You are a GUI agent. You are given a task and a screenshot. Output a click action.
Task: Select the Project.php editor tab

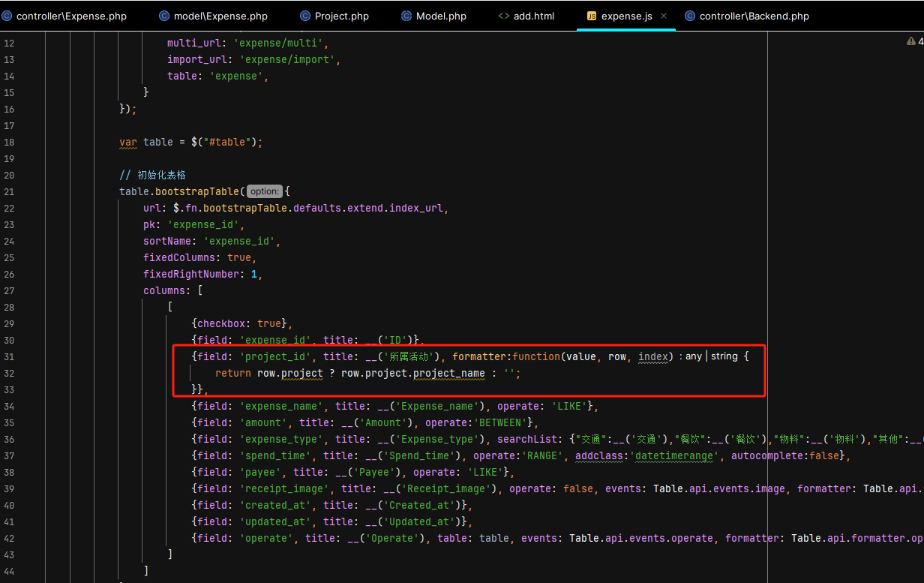coord(334,16)
